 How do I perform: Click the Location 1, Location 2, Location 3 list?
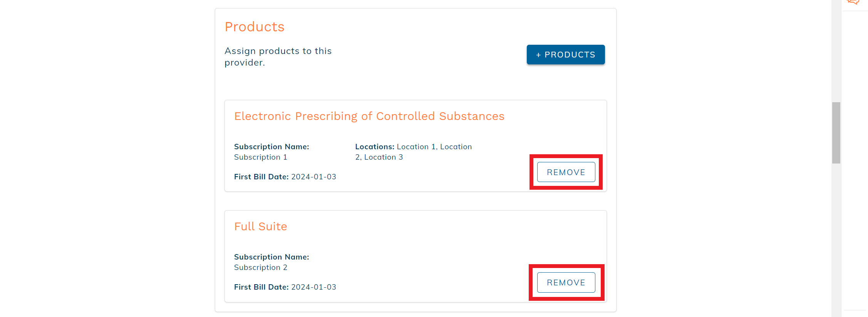click(414, 152)
